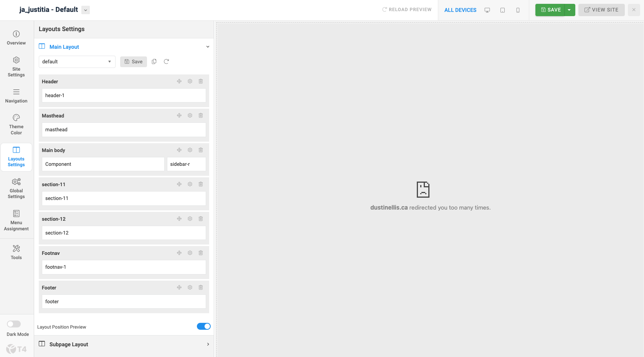Select the header-1 position block
The height and width of the screenshot is (357, 644).
124,96
